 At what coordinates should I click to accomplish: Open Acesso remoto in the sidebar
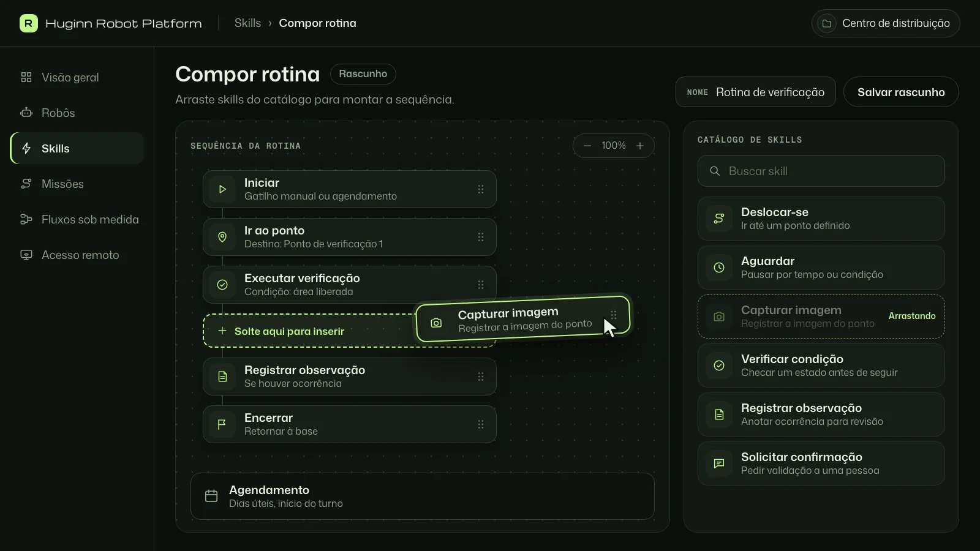click(77, 255)
